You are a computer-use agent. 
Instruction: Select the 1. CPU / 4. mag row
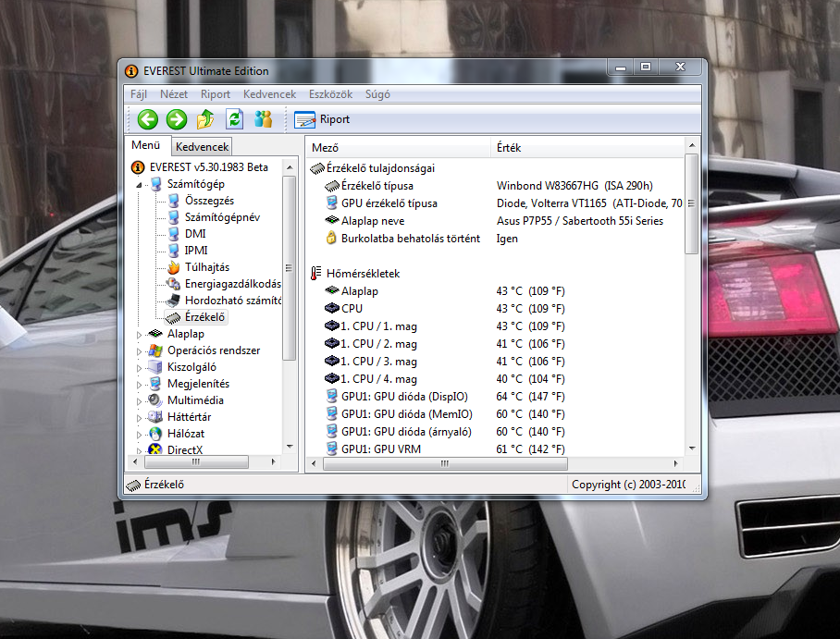pyautogui.click(x=496, y=379)
